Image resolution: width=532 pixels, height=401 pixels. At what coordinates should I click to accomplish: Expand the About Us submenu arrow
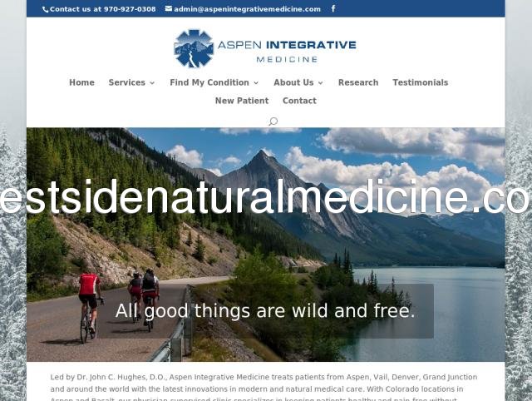pyautogui.click(x=320, y=83)
